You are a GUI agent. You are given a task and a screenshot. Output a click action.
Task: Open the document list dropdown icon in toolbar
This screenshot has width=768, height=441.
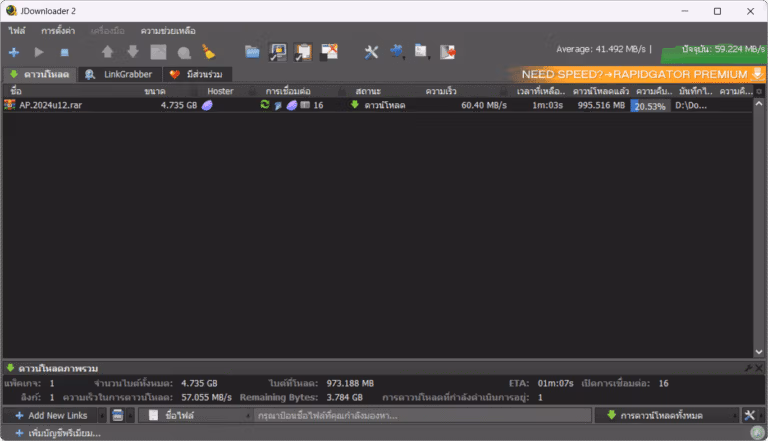[x=421, y=51]
